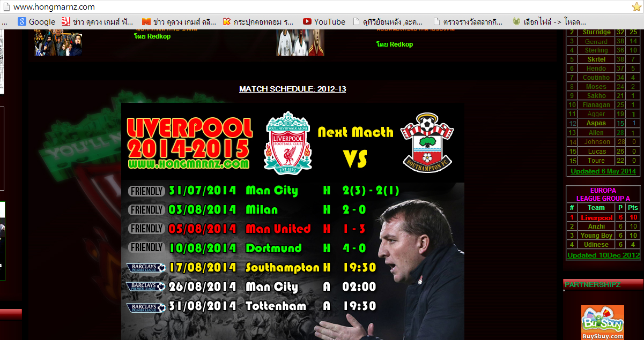This screenshot has width=644, height=340.
Task: Click the PARTNERSHIPZ section heading
Action: pyautogui.click(x=593, y=284)
